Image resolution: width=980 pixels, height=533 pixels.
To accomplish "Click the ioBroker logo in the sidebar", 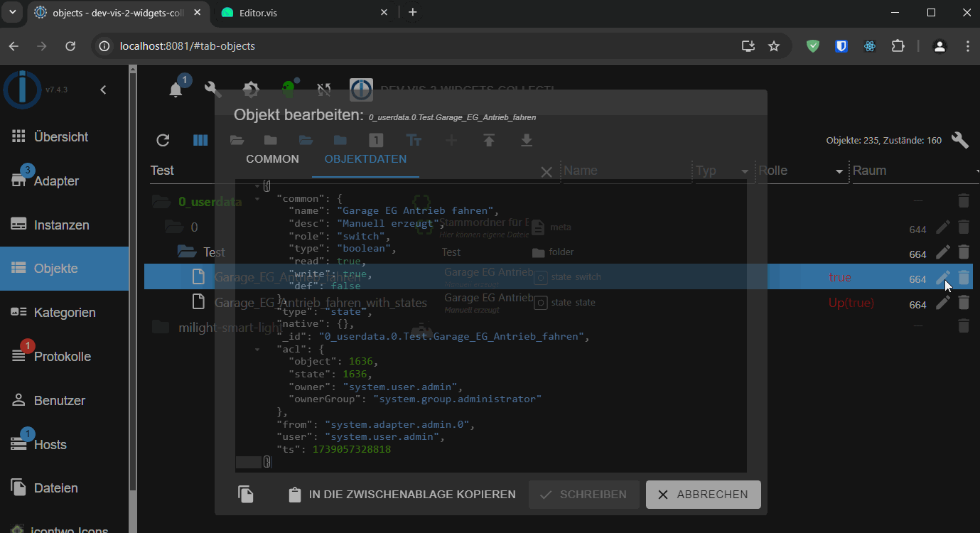I will [22, 90].
